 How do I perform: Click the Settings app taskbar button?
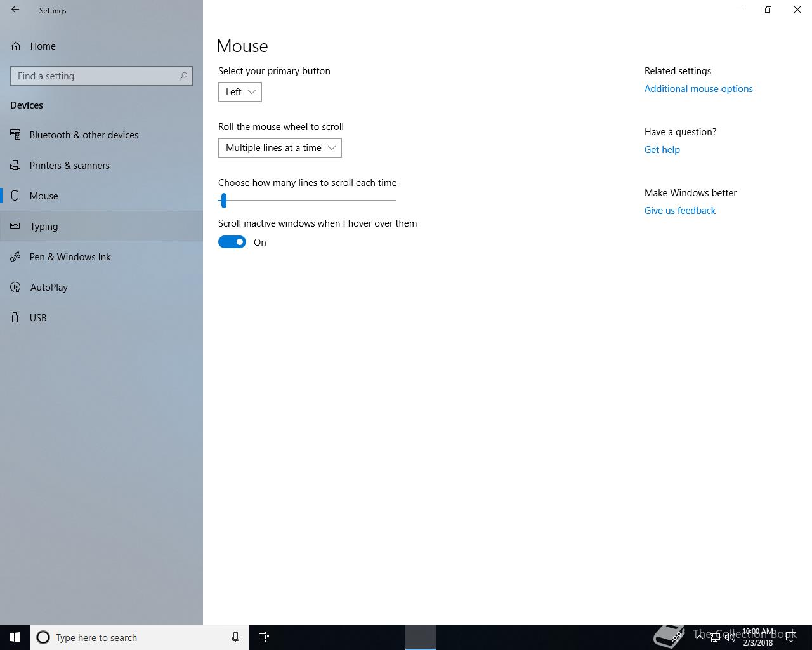tap(421, 637)
